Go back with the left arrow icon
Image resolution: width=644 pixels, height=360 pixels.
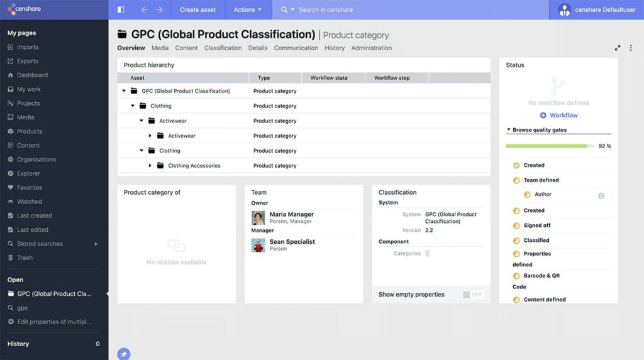144,9
